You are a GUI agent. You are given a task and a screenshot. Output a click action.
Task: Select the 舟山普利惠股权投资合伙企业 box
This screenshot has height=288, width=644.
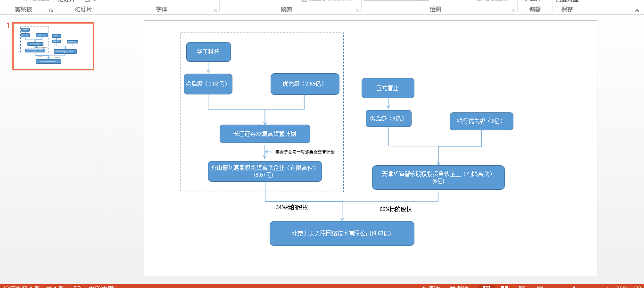(265, 171)
